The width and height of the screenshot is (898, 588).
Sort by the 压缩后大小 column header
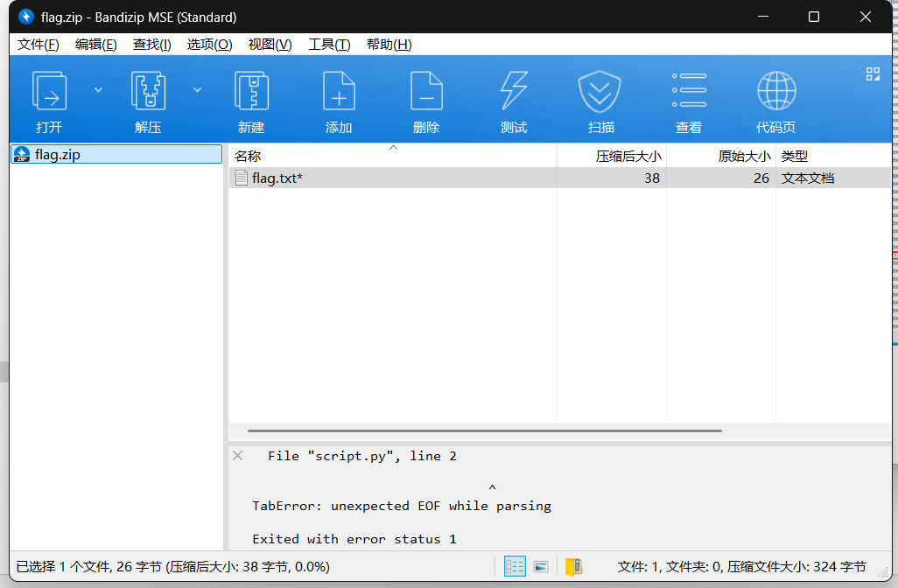point(628,156)
